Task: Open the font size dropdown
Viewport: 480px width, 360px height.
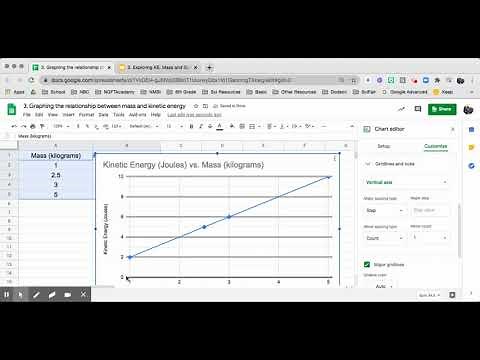Action: [x=175, y=126]
